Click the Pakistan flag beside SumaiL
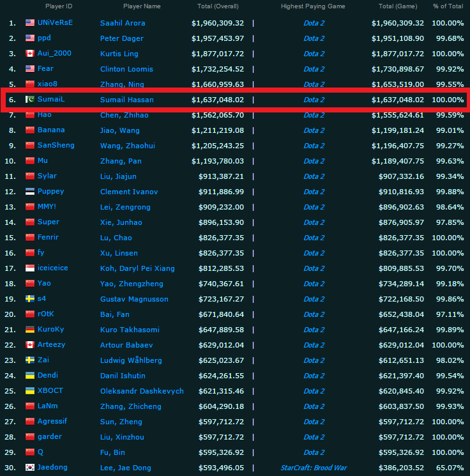The image size is (470, 476). pos(30,99)
